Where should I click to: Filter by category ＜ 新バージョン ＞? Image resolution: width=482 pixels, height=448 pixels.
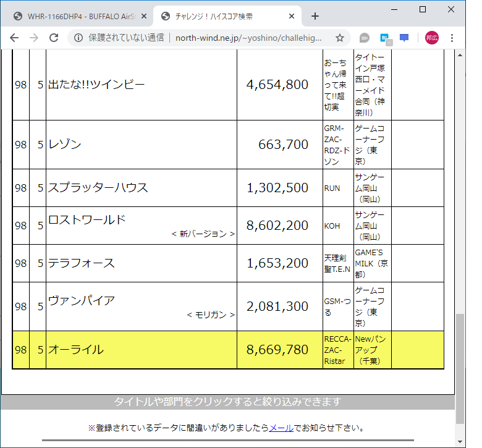click(x=203, y=234)
